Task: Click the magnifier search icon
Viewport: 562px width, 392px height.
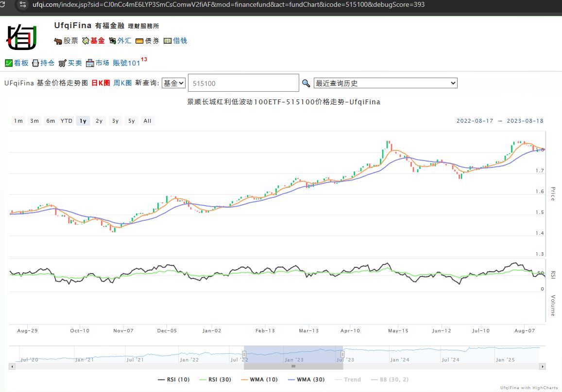Action: coord(306,83)
